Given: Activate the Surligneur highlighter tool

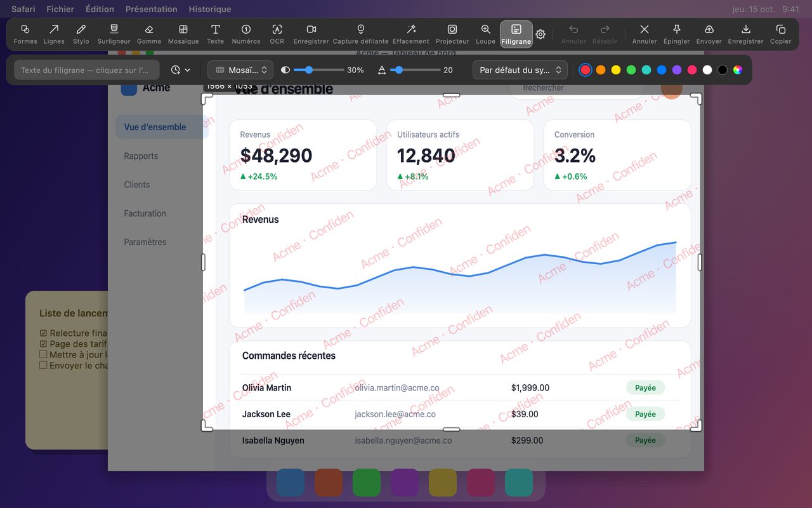Looking at the screenshot, I should click(x=114, y=34).
